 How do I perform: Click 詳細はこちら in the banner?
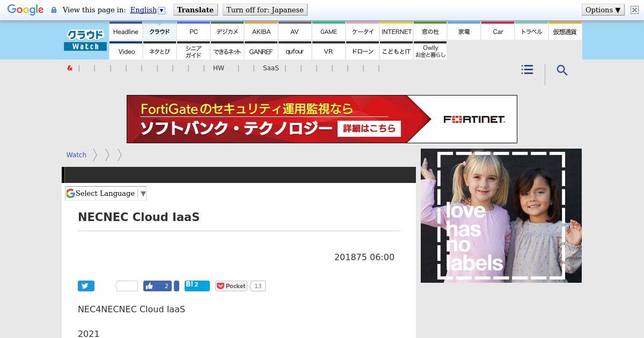coord(369,128)
